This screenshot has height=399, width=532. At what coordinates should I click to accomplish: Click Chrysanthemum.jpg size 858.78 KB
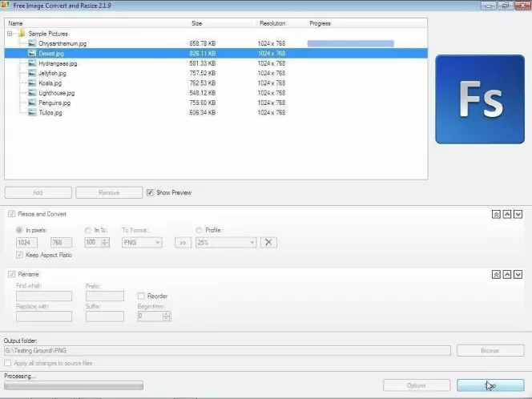click(x=202, y=43)
